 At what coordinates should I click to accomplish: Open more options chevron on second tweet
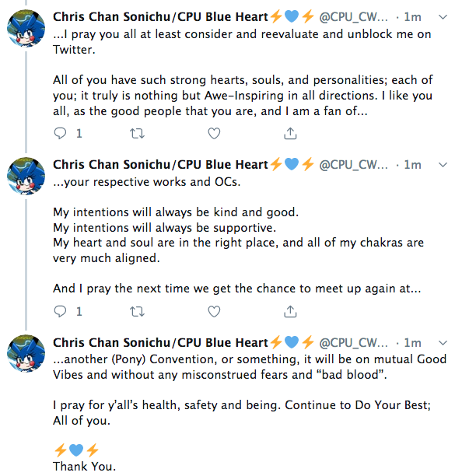coord(443,165)
